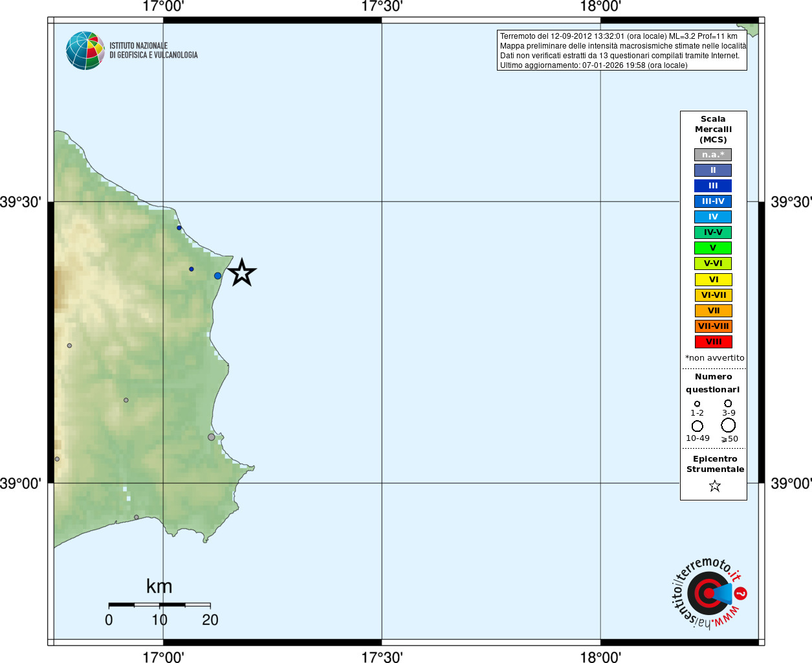The height and width of the screenshot is (663, 812).
Task: Click the 1-2 questionnaires circle in legend
Action: point(697,404)
